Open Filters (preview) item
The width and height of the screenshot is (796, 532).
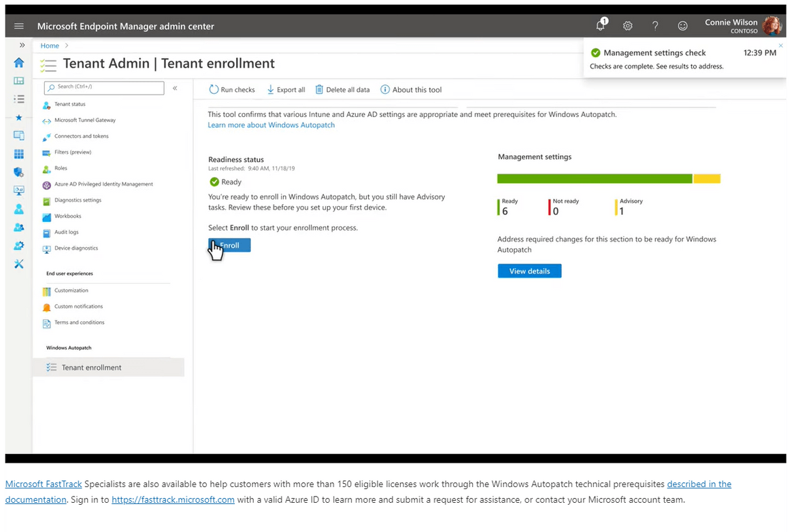point(73,152)
